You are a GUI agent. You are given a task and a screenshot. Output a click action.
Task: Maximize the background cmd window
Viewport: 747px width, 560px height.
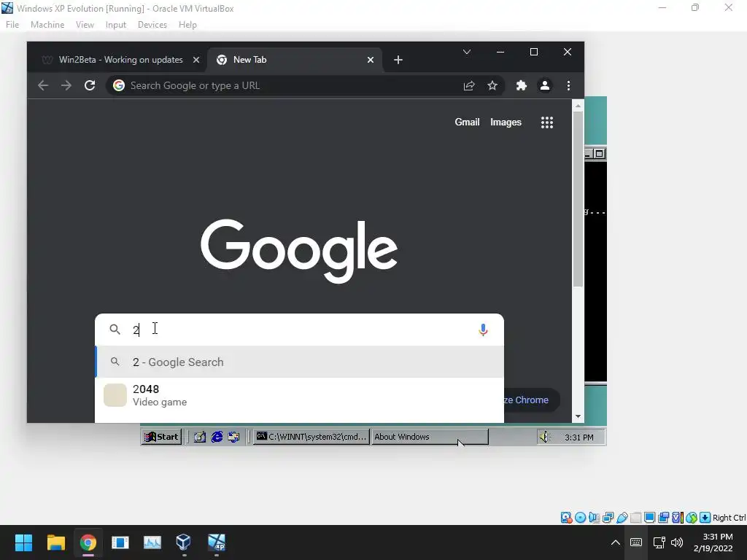(600, 153)
